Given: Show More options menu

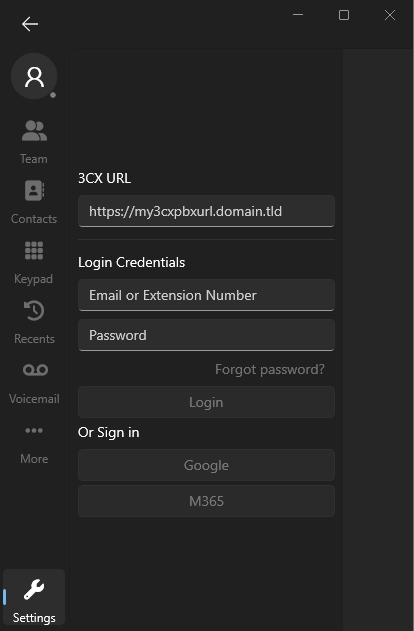Looking at the screenshot, I should [34, 444].
